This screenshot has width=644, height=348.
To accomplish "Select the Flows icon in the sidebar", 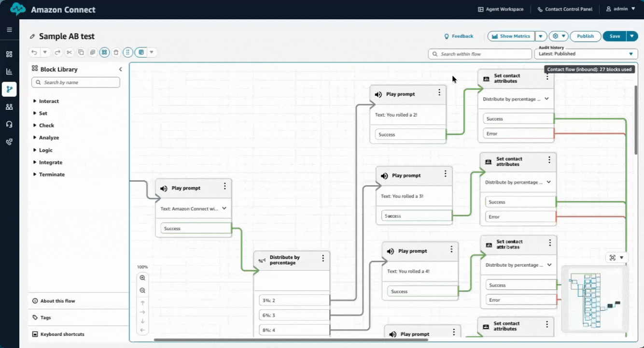I will 9,89.
